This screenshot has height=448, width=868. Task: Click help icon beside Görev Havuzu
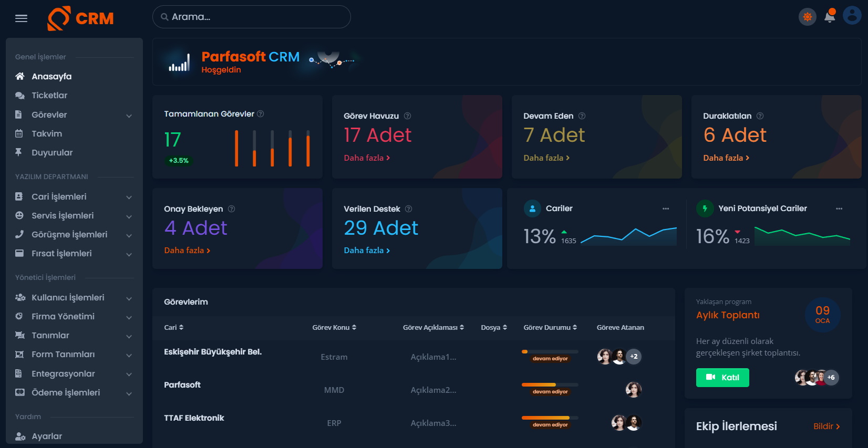[407, 116]
